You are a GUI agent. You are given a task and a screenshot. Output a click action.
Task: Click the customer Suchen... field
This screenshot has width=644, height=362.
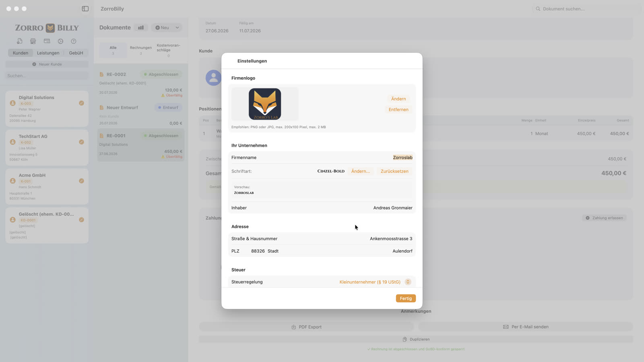[47, 76]
